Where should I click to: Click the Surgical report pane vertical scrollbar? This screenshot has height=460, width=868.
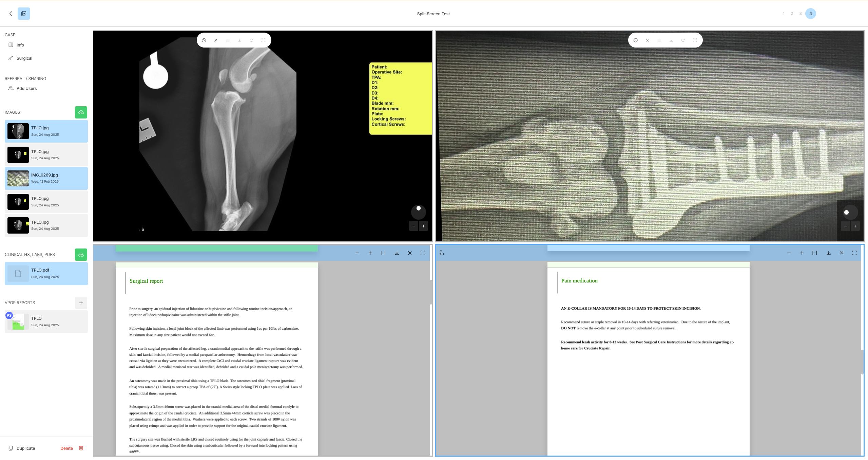pos(431,292)
